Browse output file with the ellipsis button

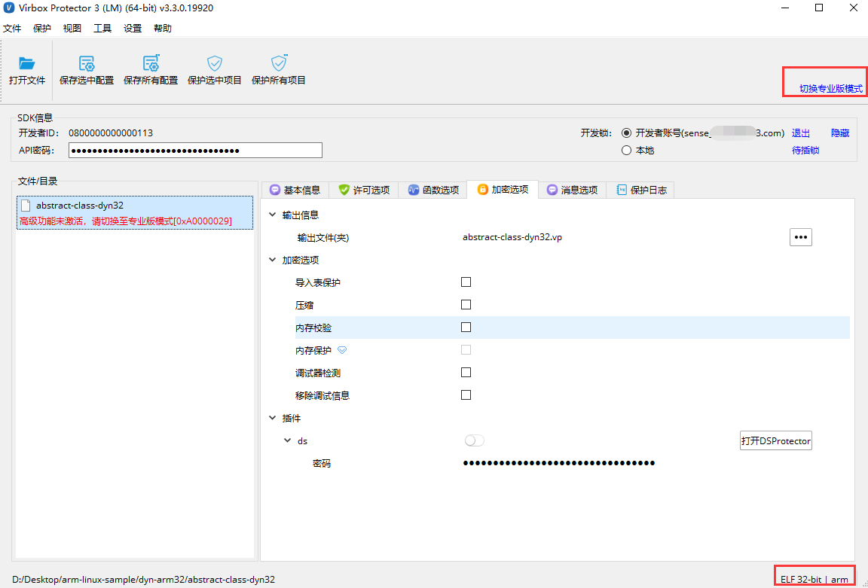point(800,236)
